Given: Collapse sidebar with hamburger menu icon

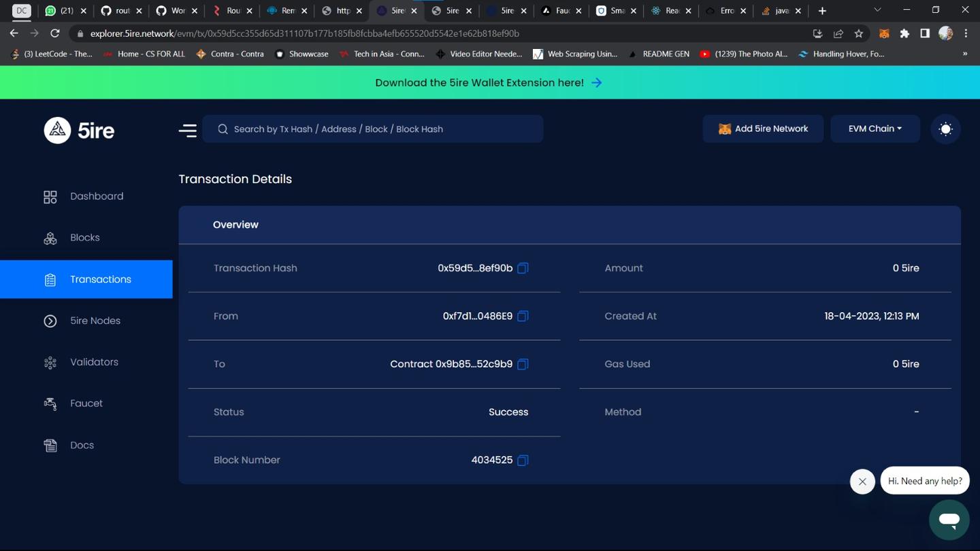Looking at the screenshot, I should click(188, 129).
